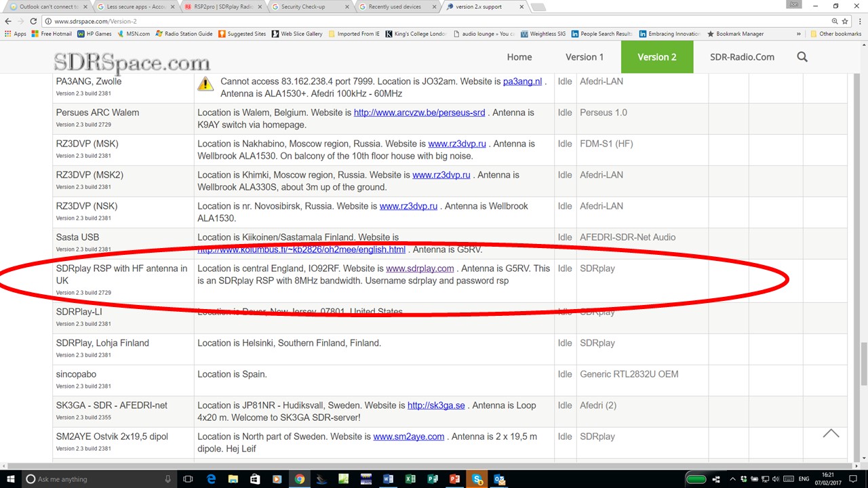Open the arcvzw.be perseus-srd link

tap(420, 113)
